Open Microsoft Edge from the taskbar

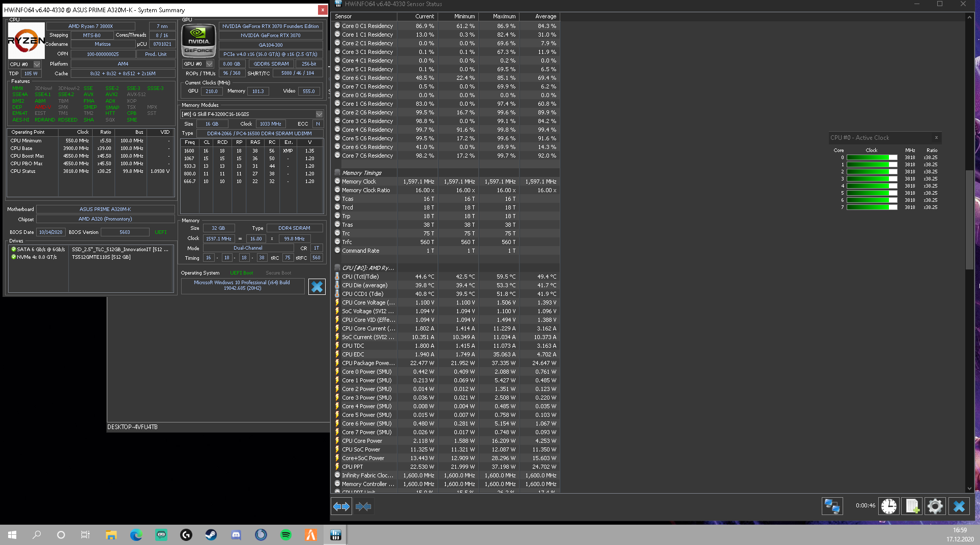[x=136, y=535]
